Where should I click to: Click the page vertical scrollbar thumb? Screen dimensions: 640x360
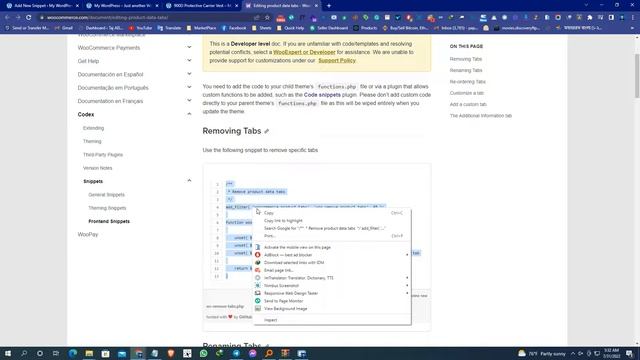tap(637, 76)
